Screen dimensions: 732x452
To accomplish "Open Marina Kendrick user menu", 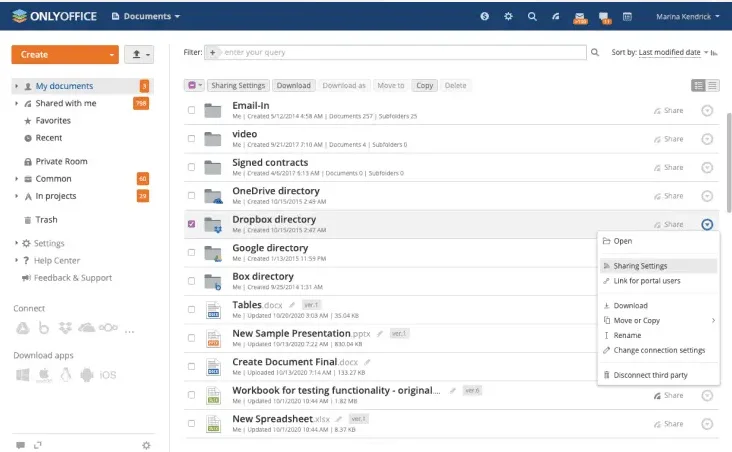I will coord(688,16).
